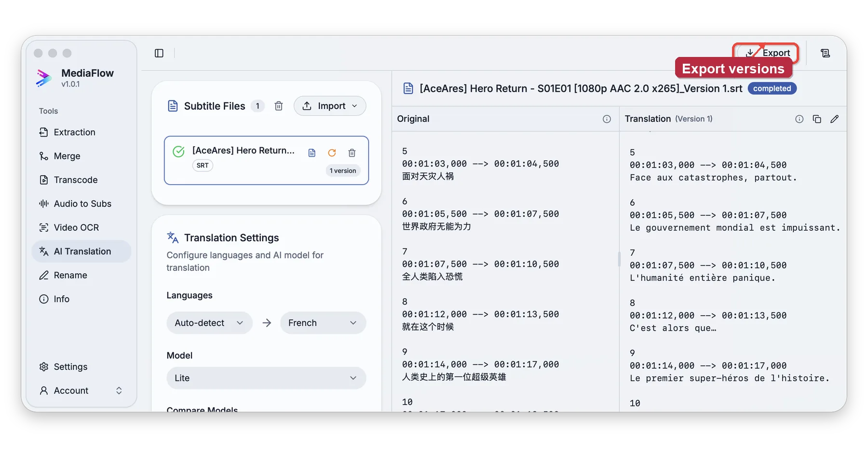Click original line 面对天灾人祸
The width and height of the screenshot is (868, 458).
(428, 176)
